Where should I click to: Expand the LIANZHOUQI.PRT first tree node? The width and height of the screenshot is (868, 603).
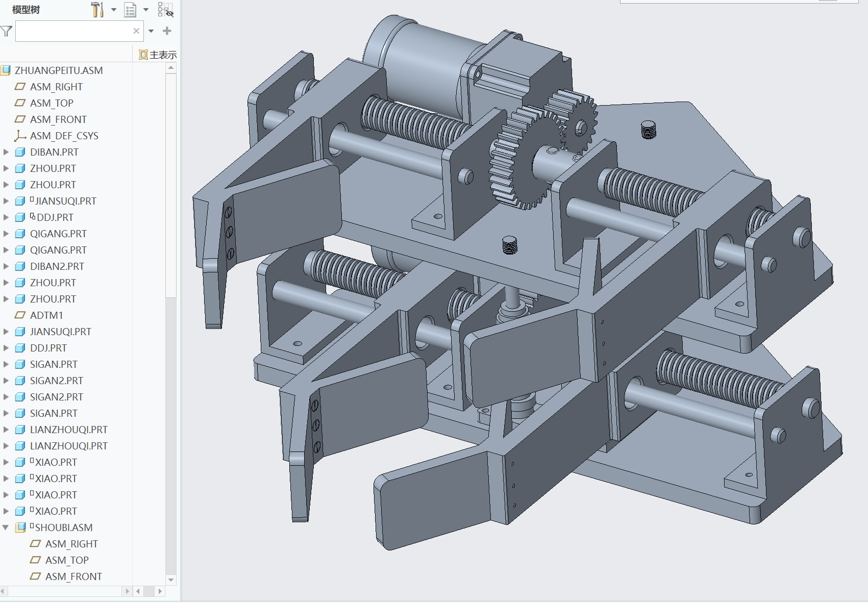pyautogui.click(x=6, y=430)
